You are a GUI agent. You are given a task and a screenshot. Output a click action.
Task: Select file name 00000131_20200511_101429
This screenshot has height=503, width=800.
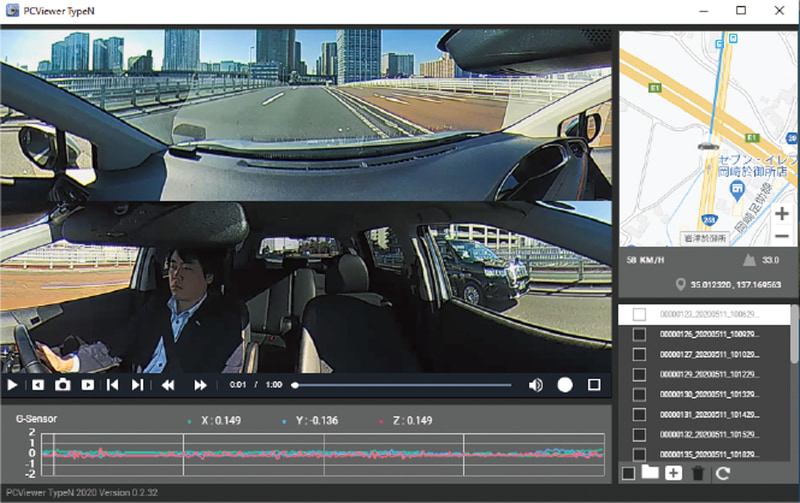(x=709, y=415)
